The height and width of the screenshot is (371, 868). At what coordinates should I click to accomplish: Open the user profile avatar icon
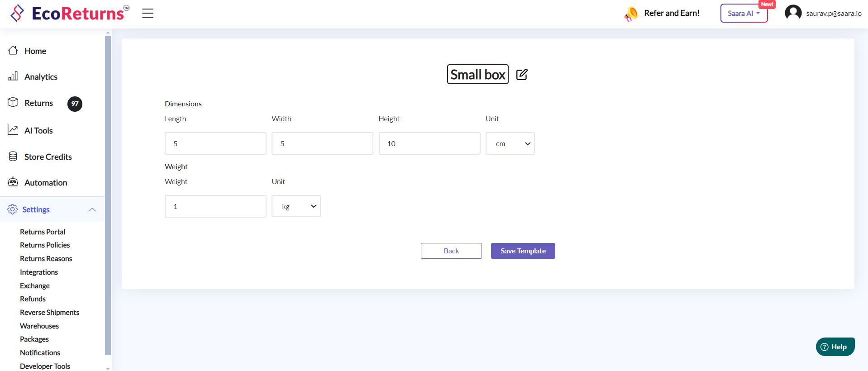[x=793, y=13]
